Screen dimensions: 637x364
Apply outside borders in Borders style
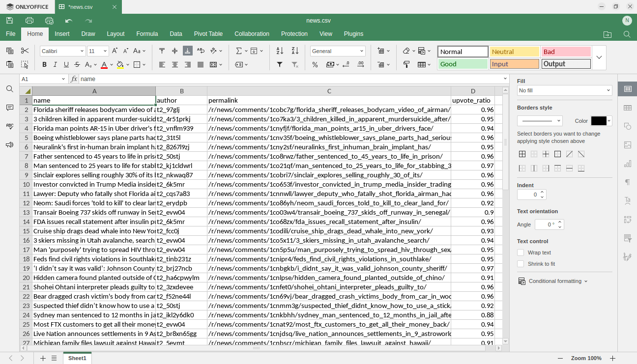557,154
